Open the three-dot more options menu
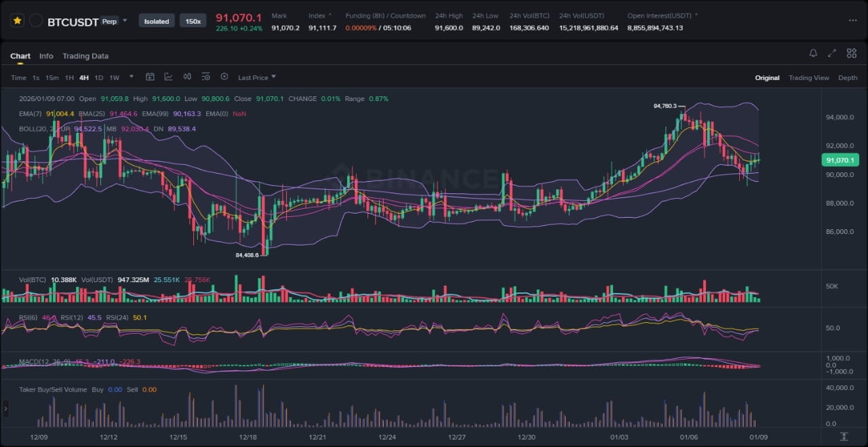The height and width of the screenshot is (447, 868). click(852, 21)
